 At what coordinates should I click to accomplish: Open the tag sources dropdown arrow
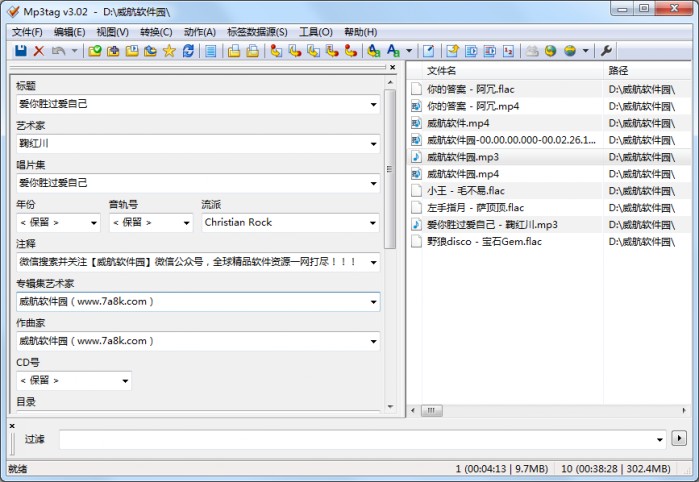pyautogui.click(x=585, y=51)
